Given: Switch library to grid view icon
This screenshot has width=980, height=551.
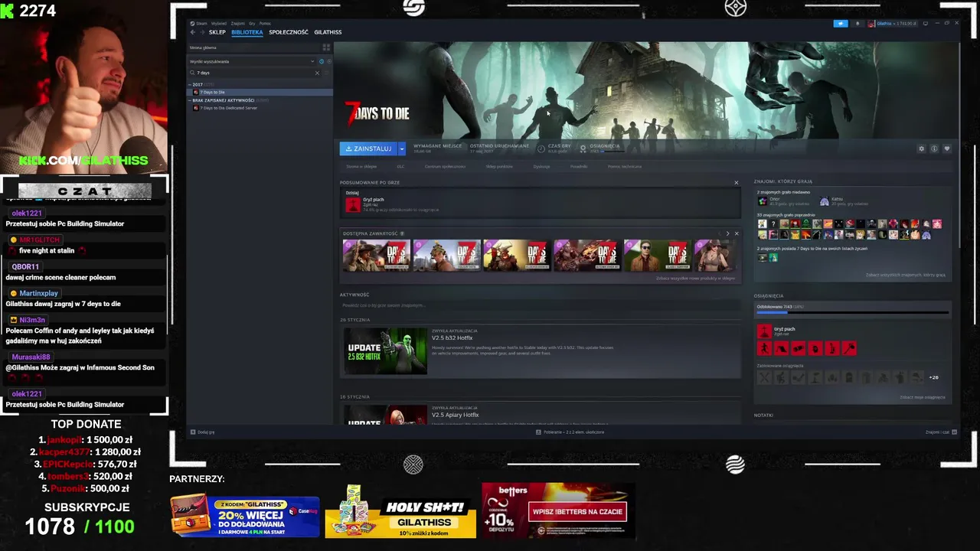Looking at the screenshot, I should pyautogui.click(x=326, y=47).
